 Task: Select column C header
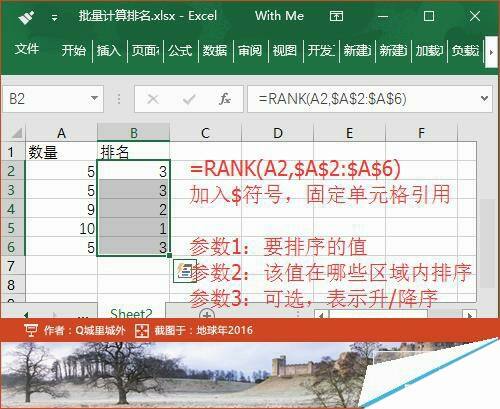click(206, 133)
